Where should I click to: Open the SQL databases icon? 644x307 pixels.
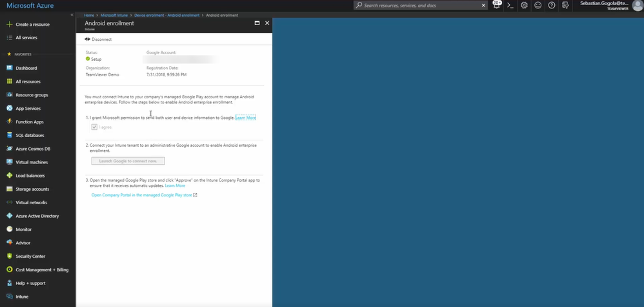[x=10, y=135]
